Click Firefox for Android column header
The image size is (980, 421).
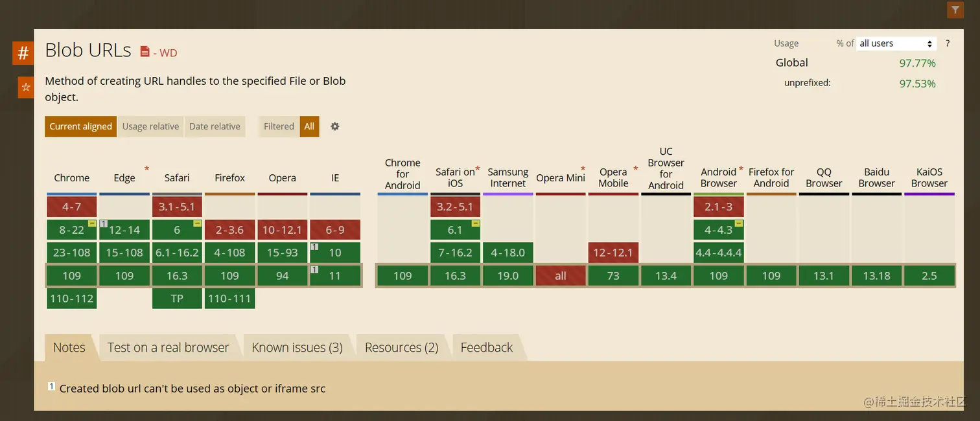[771, 177]
